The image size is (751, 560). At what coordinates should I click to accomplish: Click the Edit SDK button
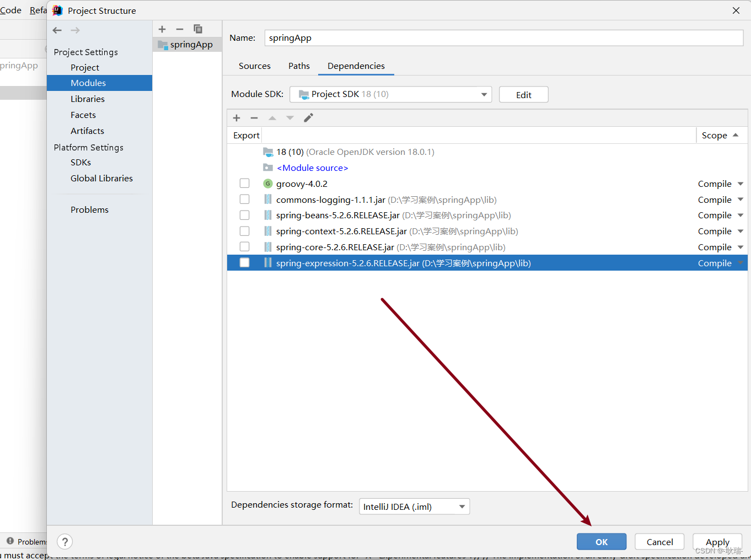click(524, 94)
